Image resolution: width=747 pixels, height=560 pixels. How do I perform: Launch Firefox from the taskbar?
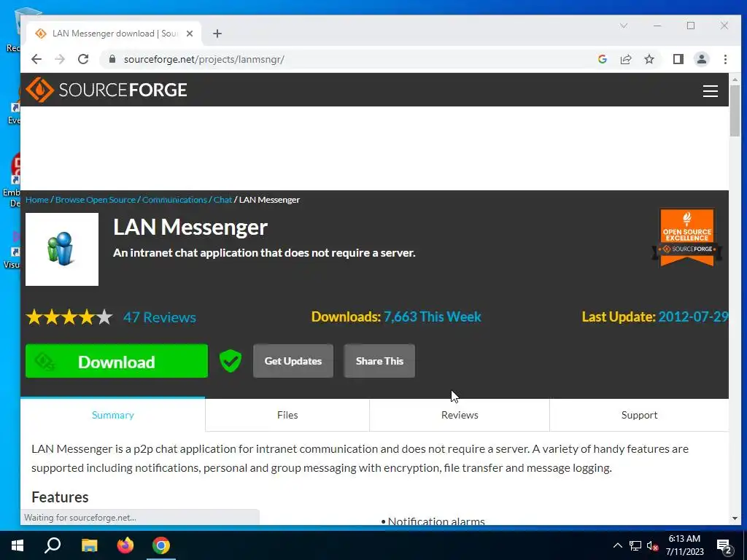click(x=125, y=545)
